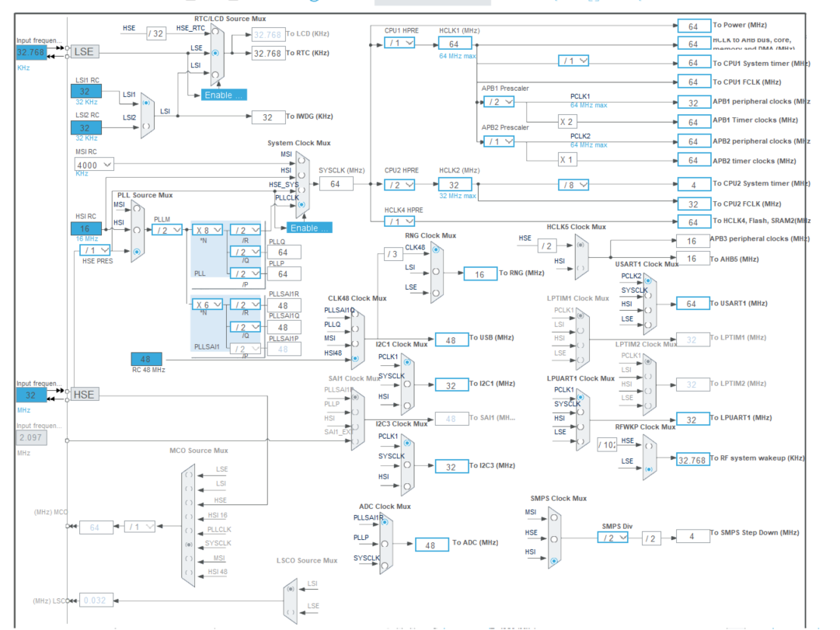Viewport: 840px width, 630px height.
Task: Open the MSI RC frequency dropdown
Action: pos(92,164)
